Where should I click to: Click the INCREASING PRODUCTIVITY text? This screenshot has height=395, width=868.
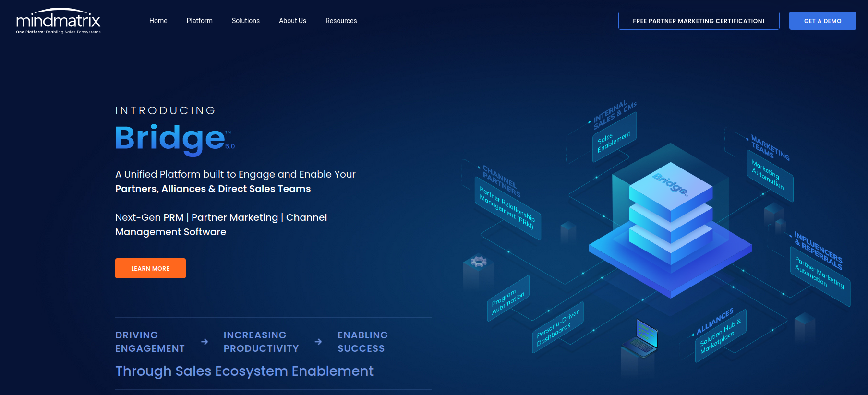[x=261, y=342]
